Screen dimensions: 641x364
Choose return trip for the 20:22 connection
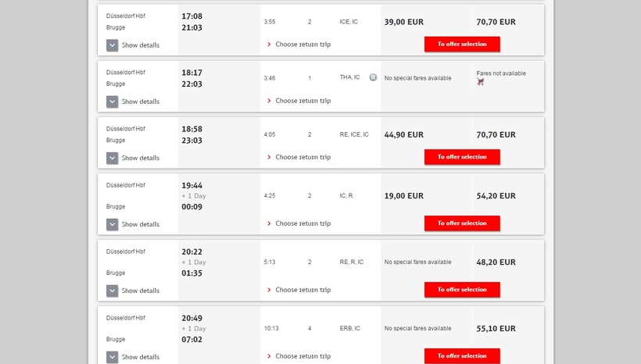point(303,290)
